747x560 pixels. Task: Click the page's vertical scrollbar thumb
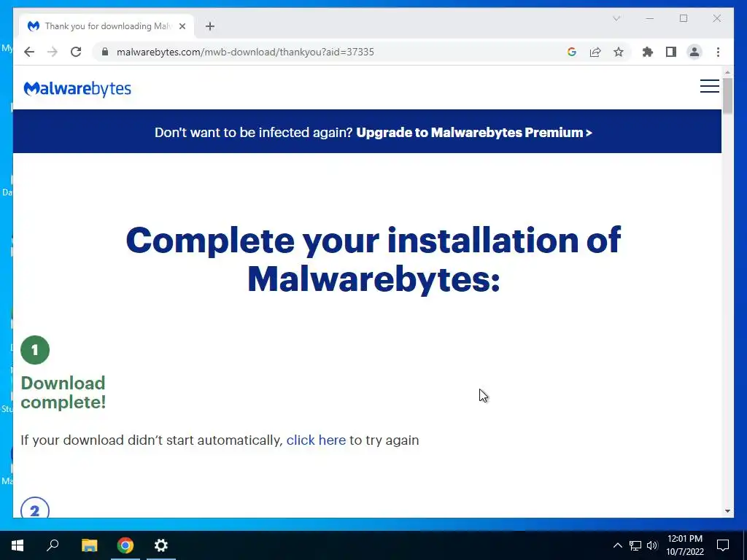pos(727,96)
